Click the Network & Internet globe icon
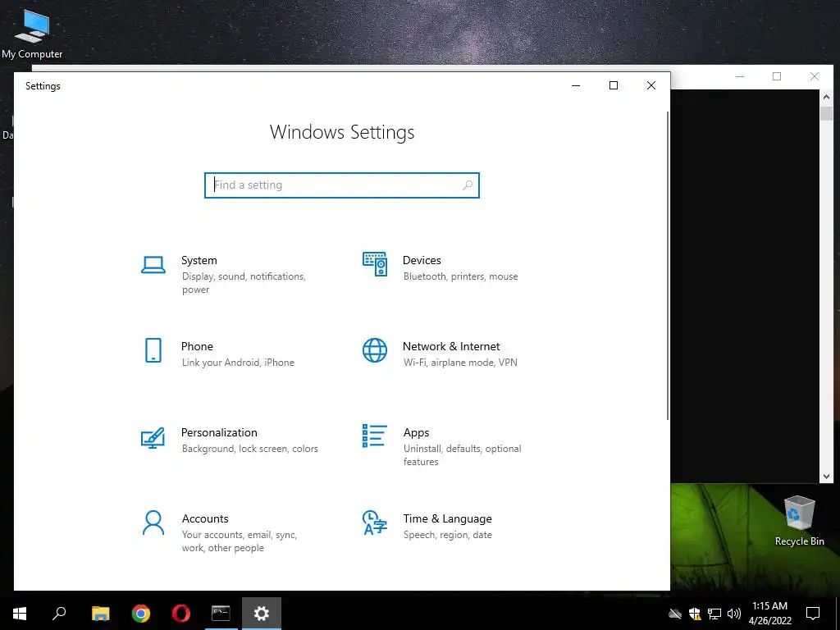Screen dimensions: 840x630 click(x=374, y=350)
